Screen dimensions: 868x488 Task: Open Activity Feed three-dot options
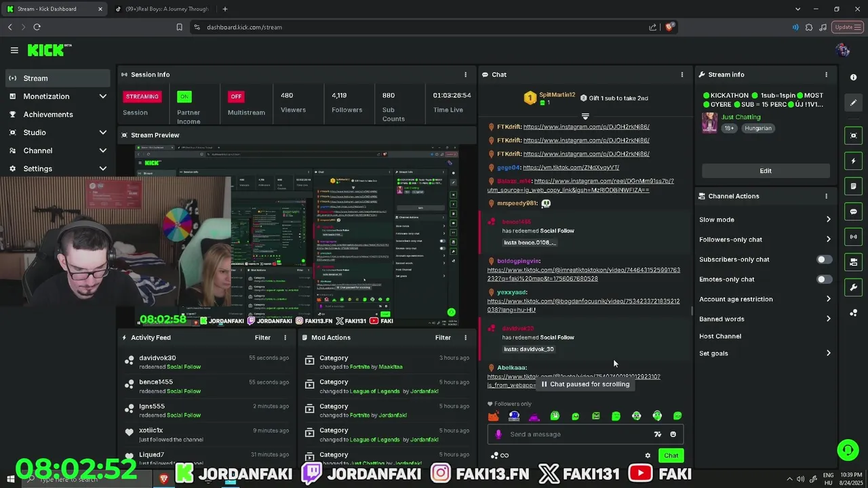(285, 338)
